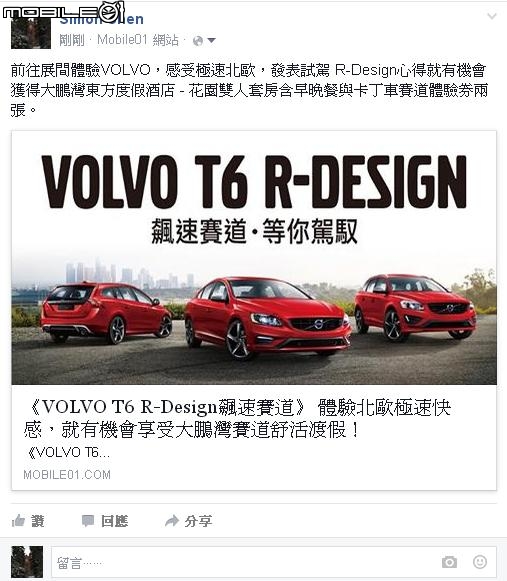This screenshot has height=581, width=507.
Task: Expand the audience selector dropdown arrow
Action: click(211, 40)
